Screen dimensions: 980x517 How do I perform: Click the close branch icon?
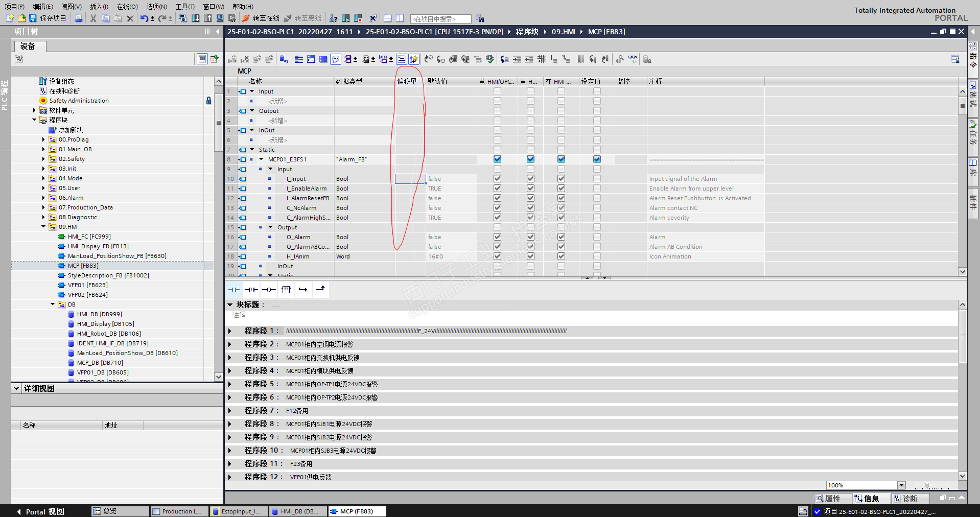pyautogui.click(x=320, y=290)
